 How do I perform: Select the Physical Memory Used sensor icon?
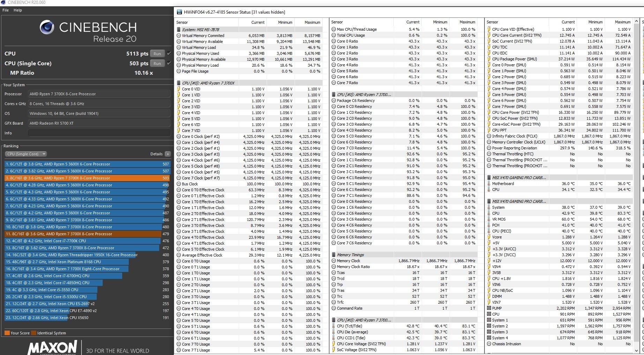click(x=179, y=53)
